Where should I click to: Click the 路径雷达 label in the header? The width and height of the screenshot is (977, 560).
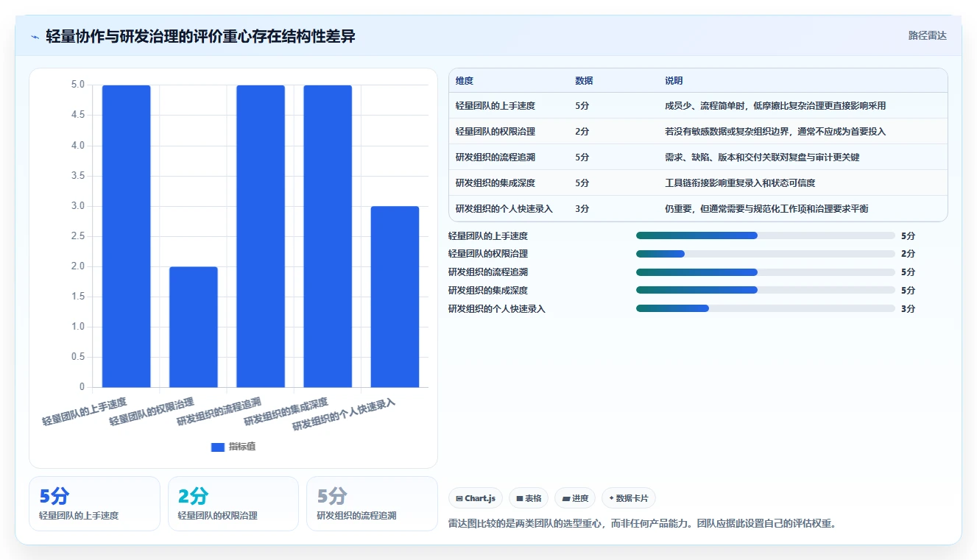pos(928,35)
